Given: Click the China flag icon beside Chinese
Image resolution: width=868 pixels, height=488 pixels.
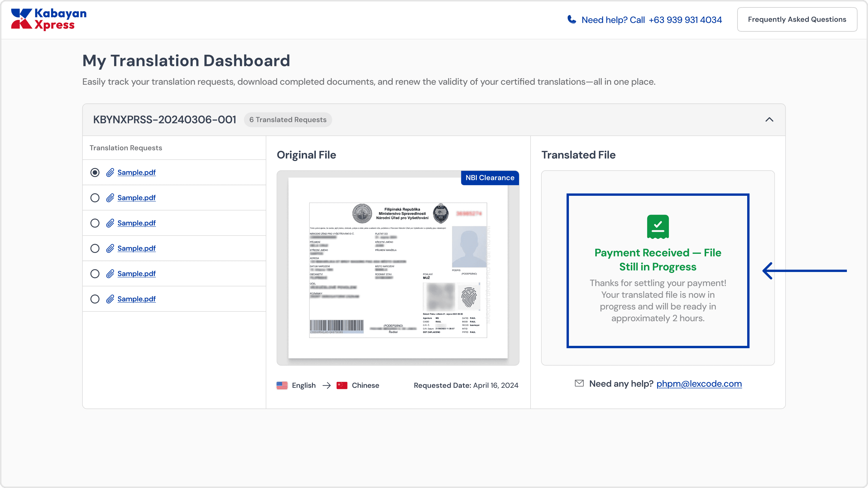Looking at the screenshot, I should pyautogui.click(x=342, y=385).
